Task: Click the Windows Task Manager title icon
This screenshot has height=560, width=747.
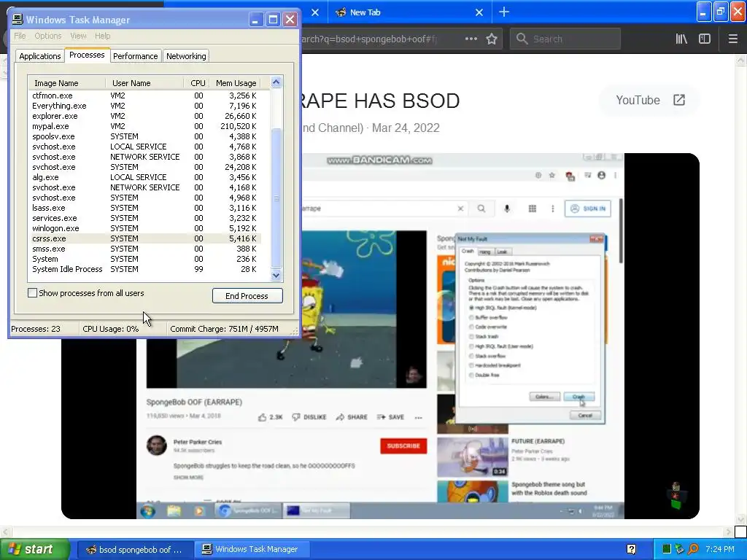Action: pos(18,19)
